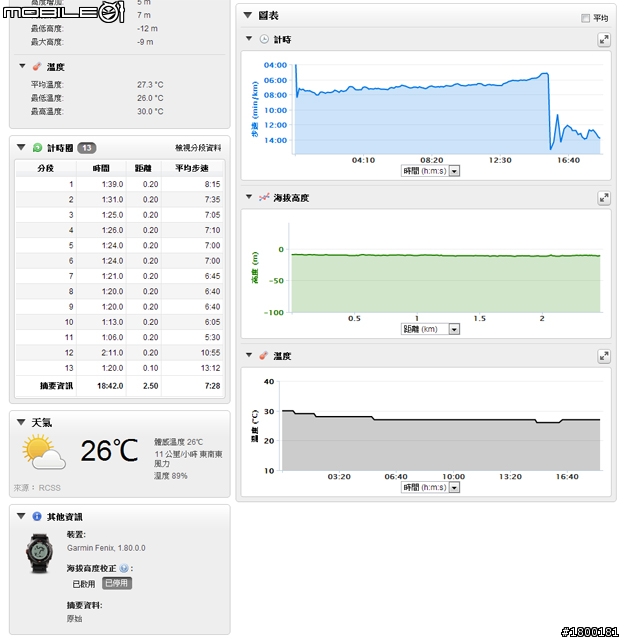The image size is (625, 640).
Task: Collapse the 天氣 weather panel
Action: [x=21, y=422]
